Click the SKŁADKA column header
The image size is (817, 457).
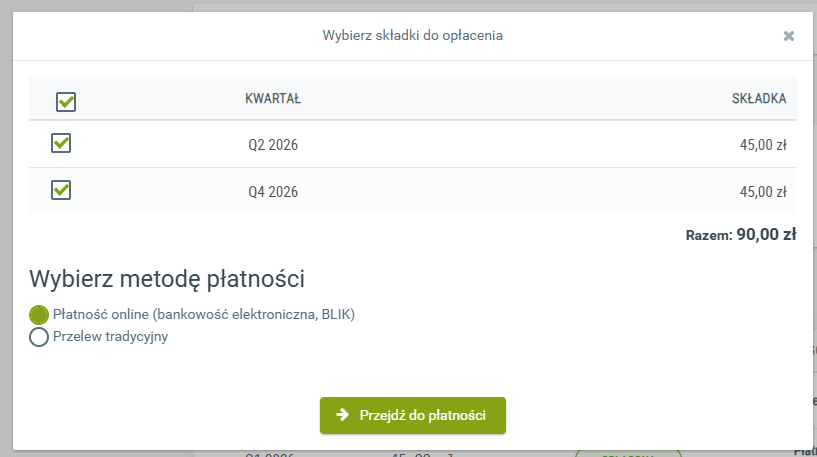pos(758,99)
